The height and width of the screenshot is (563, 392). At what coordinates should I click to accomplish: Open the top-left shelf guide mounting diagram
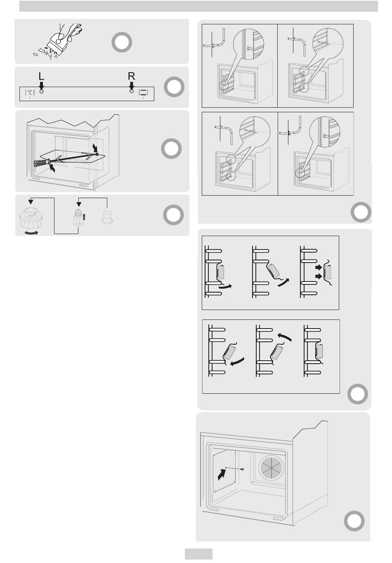coord(239,65)
